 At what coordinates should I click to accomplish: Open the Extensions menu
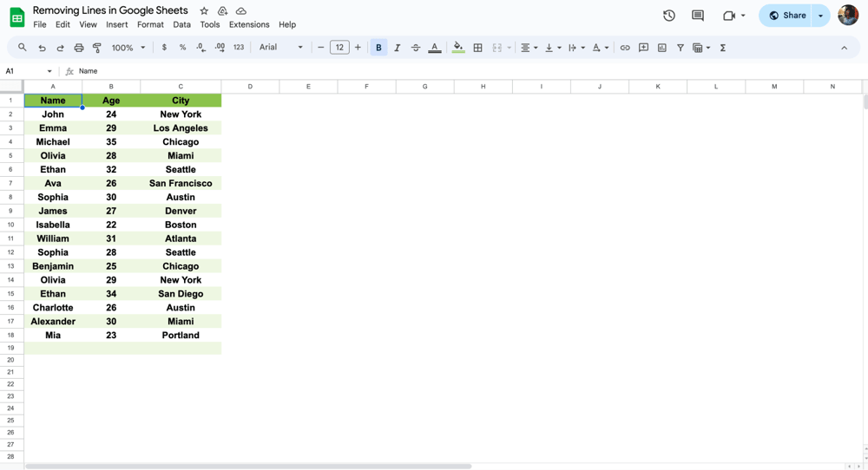click(x=249, y=25)
